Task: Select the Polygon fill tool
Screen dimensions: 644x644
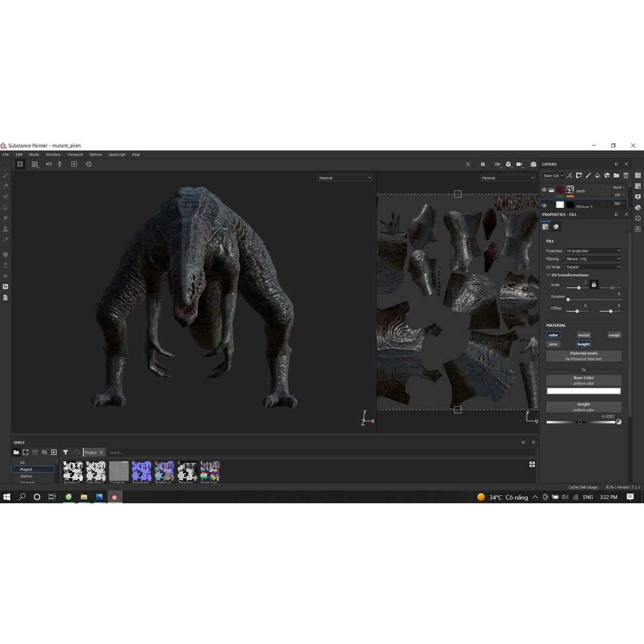Action: tap(6, 208)
